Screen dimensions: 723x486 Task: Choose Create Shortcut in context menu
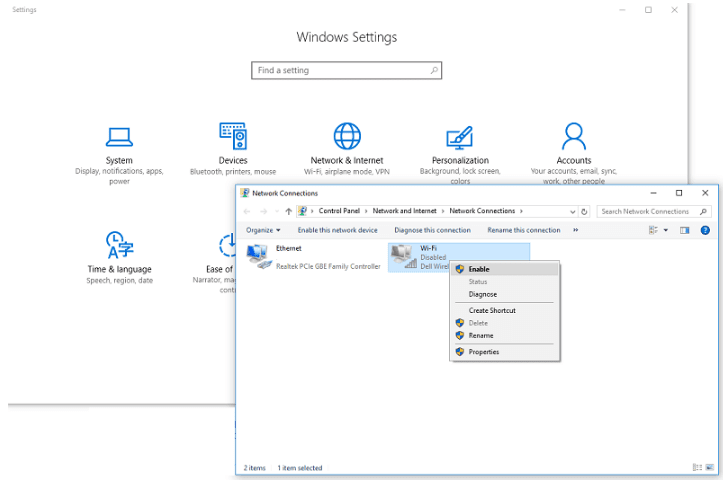tap(505, 310)
